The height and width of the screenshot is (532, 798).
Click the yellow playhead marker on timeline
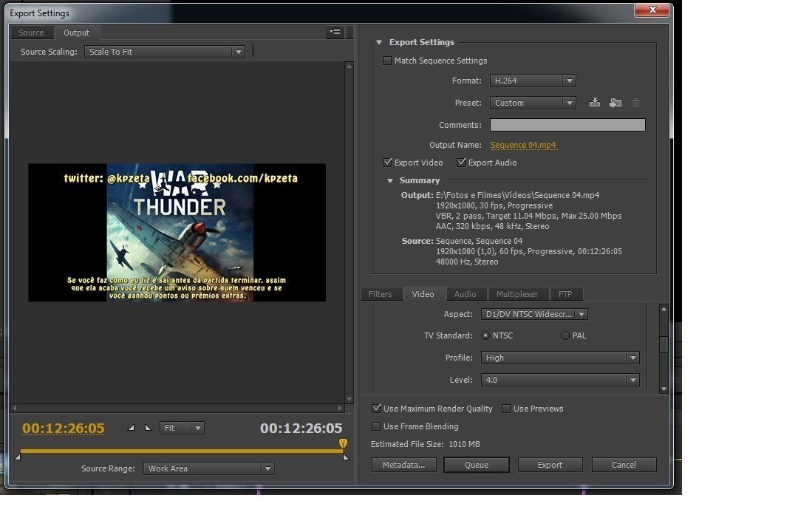343,443
